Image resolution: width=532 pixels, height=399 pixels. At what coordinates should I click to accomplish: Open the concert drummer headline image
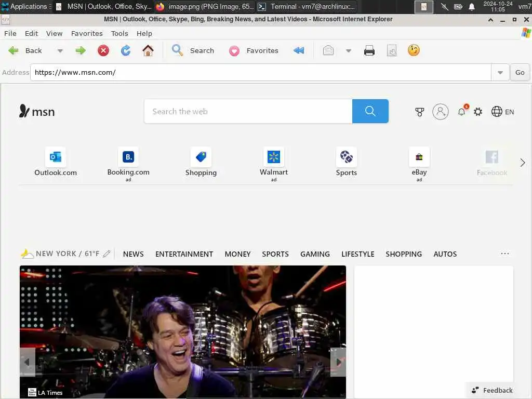[x=183, y=332]
